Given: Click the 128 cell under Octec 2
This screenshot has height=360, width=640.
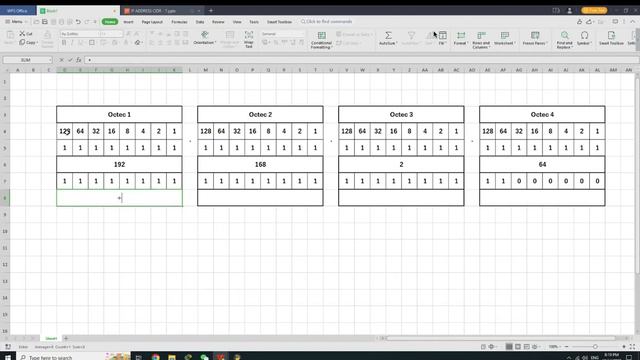Looking at the screenshot, I should 206,131.
